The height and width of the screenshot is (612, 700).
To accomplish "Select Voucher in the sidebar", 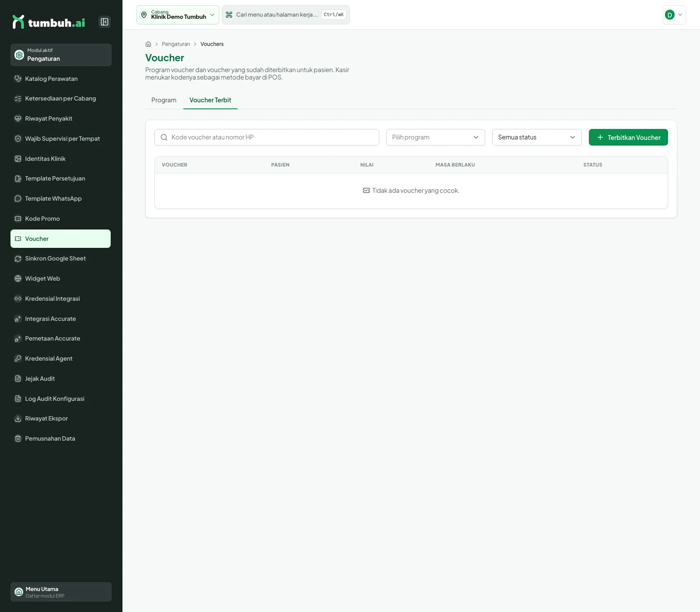I will coord(60,239).
